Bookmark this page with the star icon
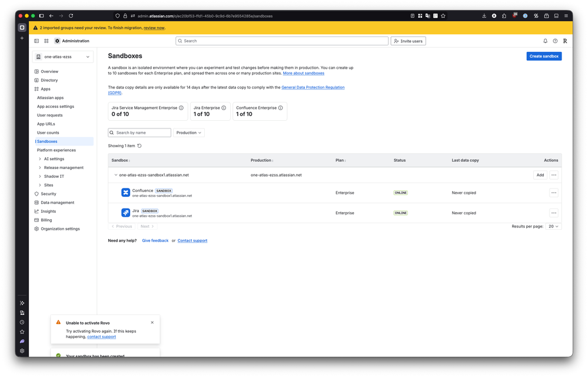 pos(443,16)
